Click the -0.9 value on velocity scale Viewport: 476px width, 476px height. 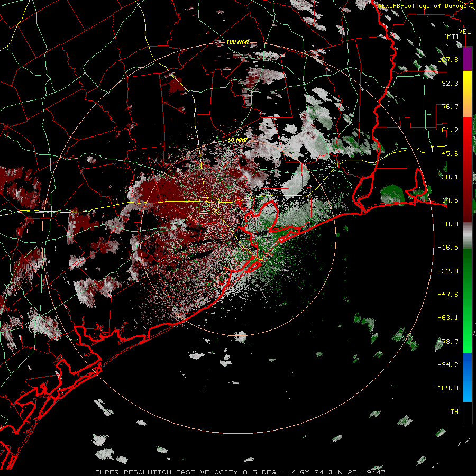tap(450, 224)
